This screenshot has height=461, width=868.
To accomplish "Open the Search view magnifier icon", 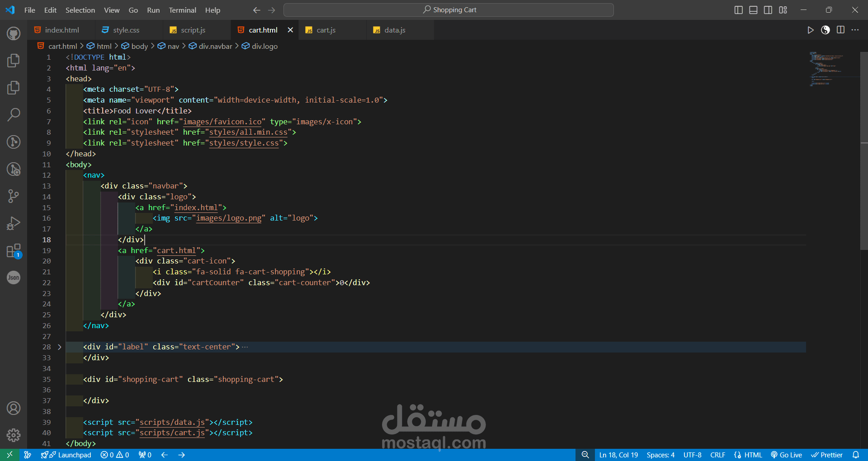I will click(x=14, y=114).
